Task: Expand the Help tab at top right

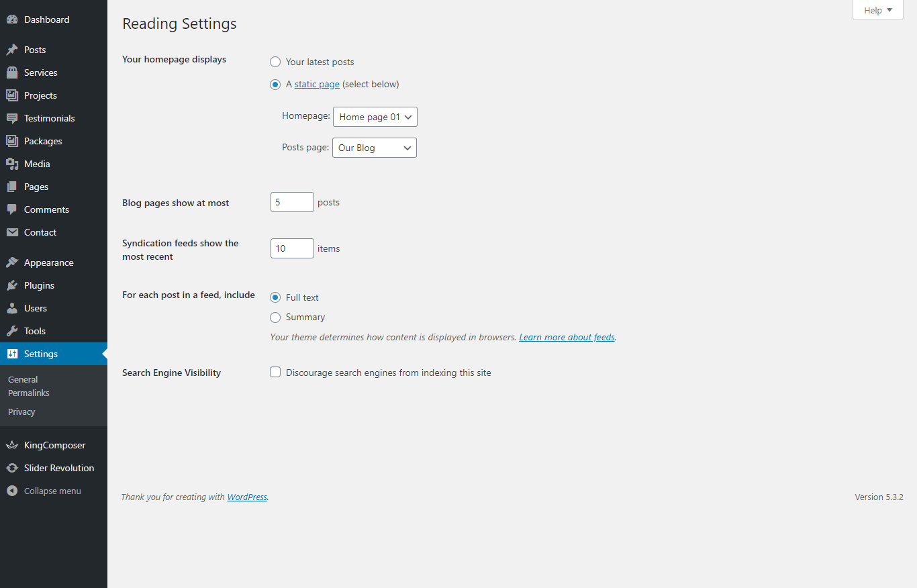Action: click(877, 10)
